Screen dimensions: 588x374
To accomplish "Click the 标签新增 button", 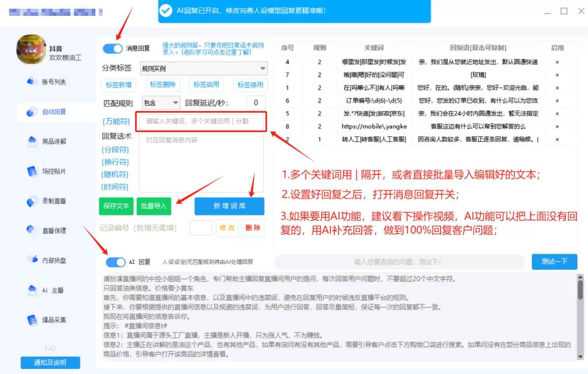I will pos(118,85).
